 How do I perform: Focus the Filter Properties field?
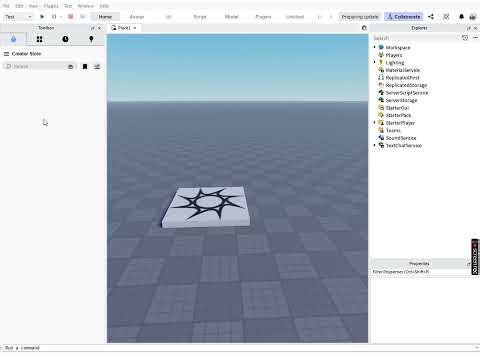click(421, 272)
